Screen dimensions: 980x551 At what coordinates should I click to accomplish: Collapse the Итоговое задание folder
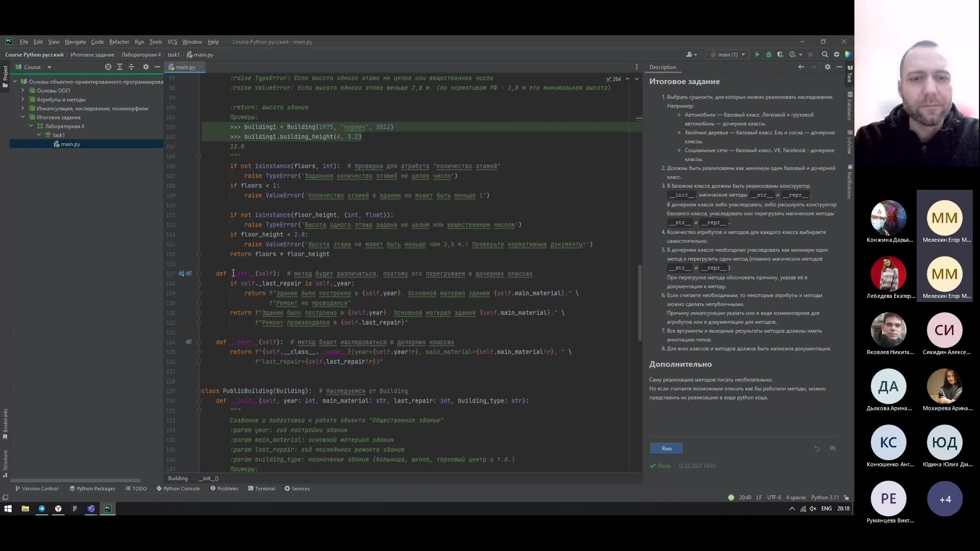coord(22,117)
